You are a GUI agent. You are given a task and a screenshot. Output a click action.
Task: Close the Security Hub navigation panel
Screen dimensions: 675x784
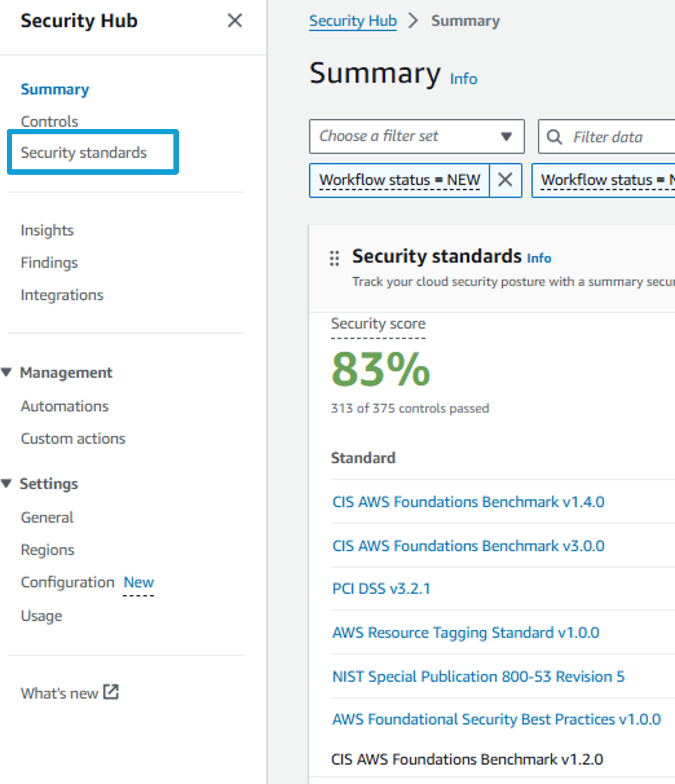coord(235,20)
